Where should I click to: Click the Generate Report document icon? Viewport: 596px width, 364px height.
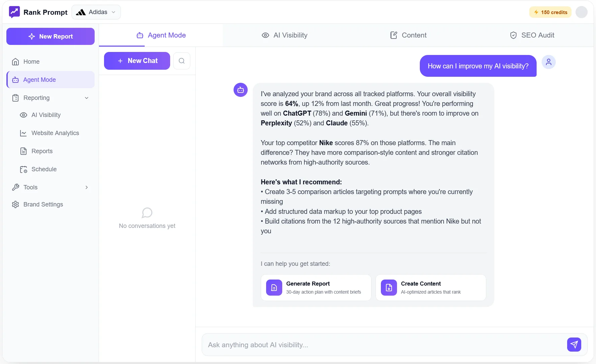274,288
